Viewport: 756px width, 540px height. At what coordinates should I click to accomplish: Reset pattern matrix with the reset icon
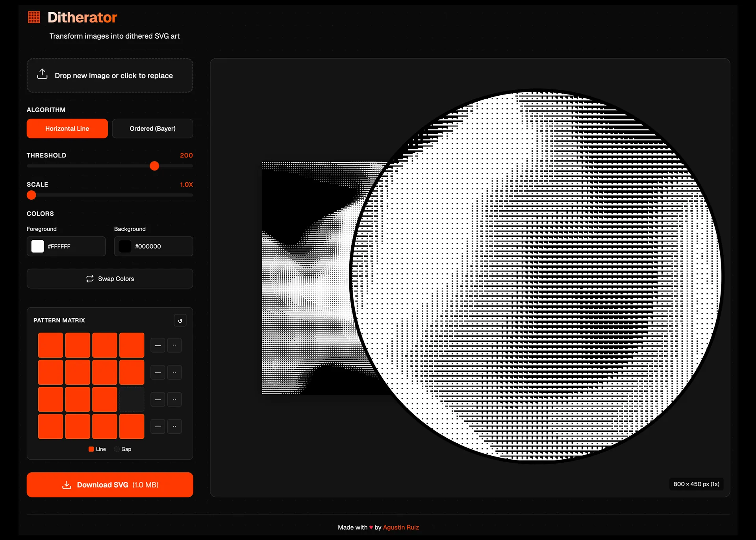pyautogui.click(x=180, y=321)
